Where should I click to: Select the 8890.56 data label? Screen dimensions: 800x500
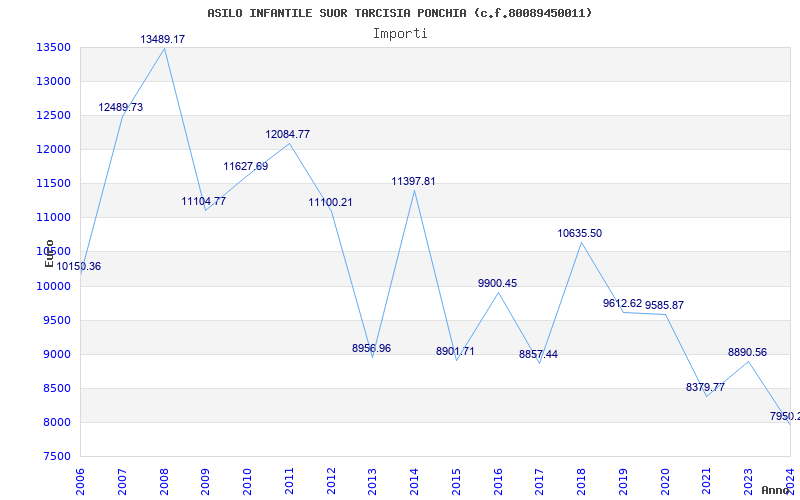click(x=747, y=353)
